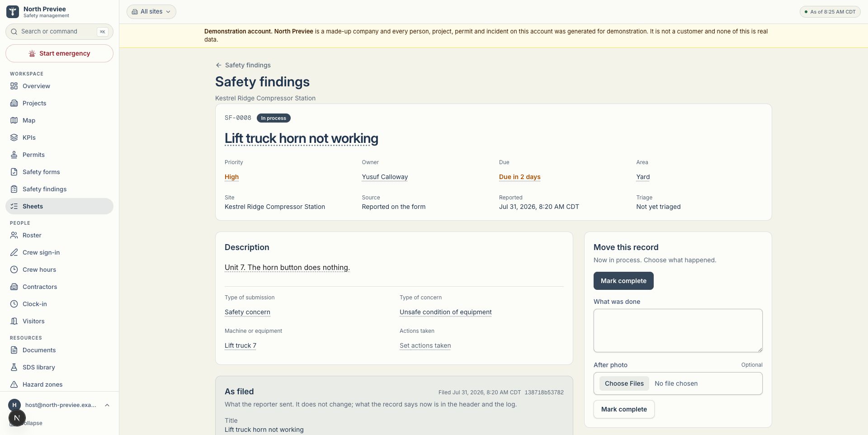This screenshot has height=435, width=868.
Task: Click the North Previee logo icon
Action: 13,12
